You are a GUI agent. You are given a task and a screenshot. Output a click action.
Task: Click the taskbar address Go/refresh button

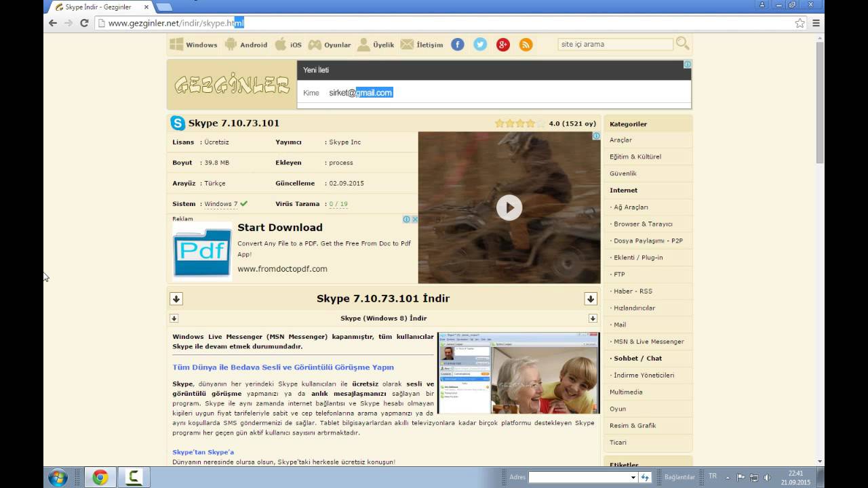pyautogui.click(x=646, y=478)
